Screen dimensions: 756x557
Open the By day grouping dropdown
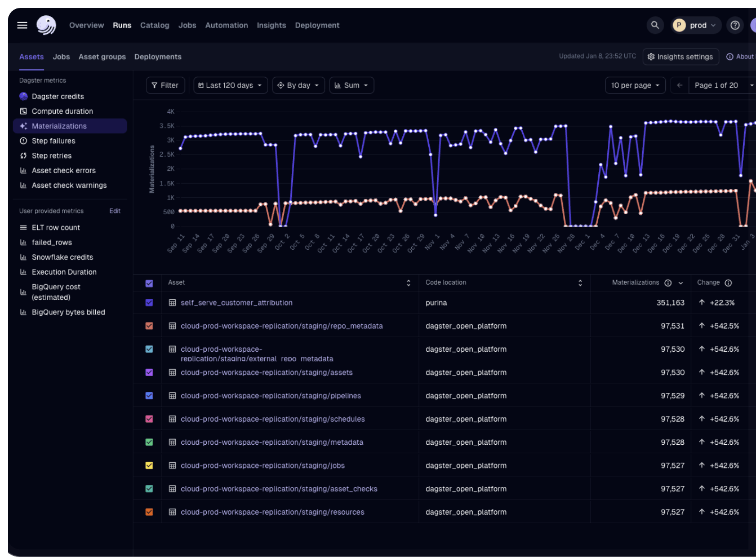[x=299, y=85]
